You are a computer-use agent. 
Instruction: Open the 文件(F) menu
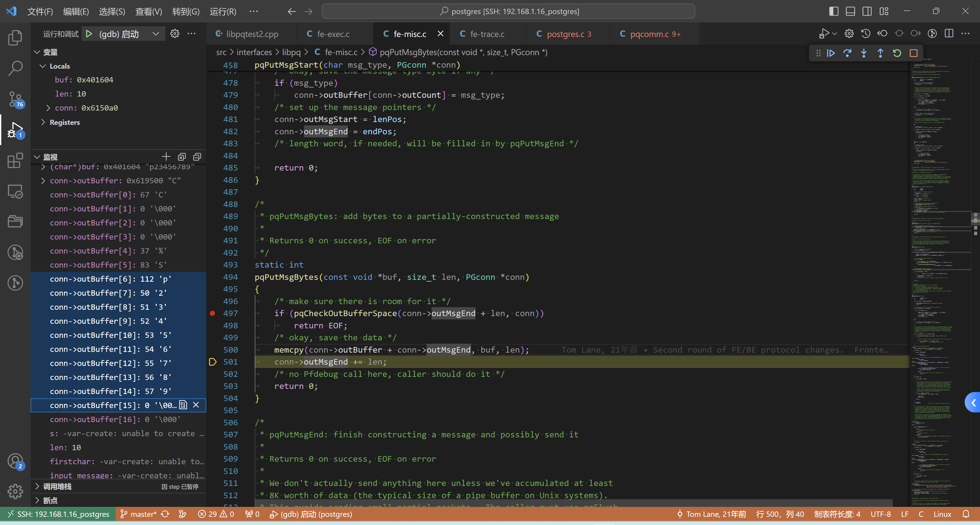40,11
